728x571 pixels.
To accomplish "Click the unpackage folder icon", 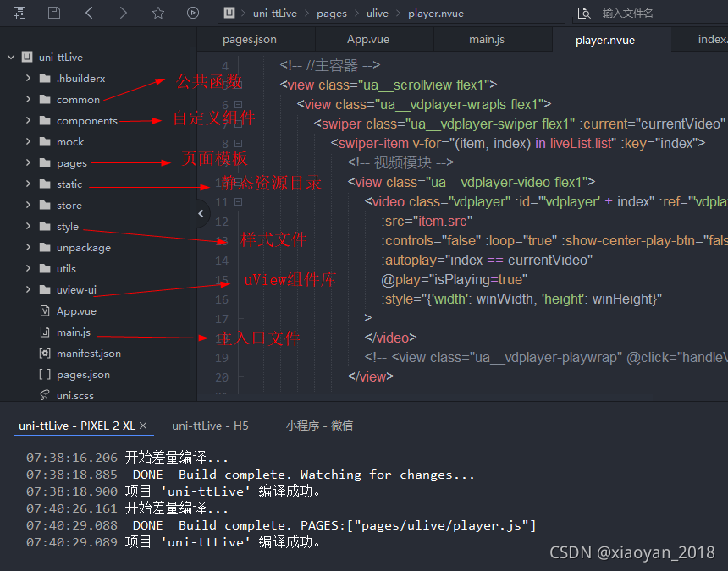I will [x=45, y=247].
